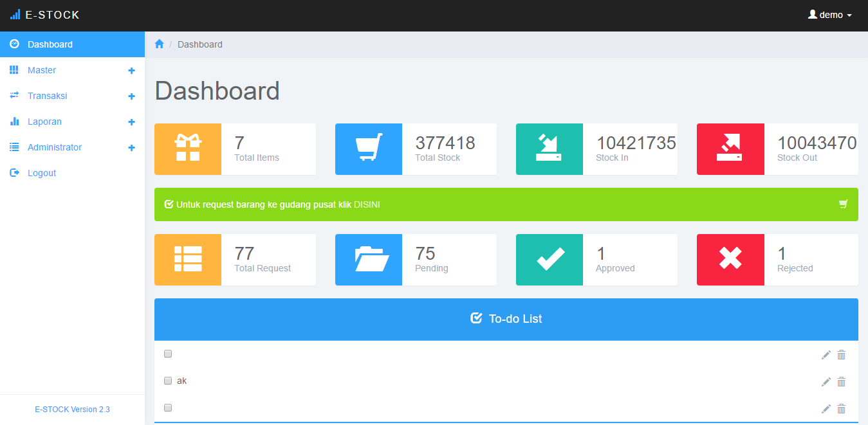Click the 75 Pending value
Screen dimensions: 868x425
click(425, 253)
